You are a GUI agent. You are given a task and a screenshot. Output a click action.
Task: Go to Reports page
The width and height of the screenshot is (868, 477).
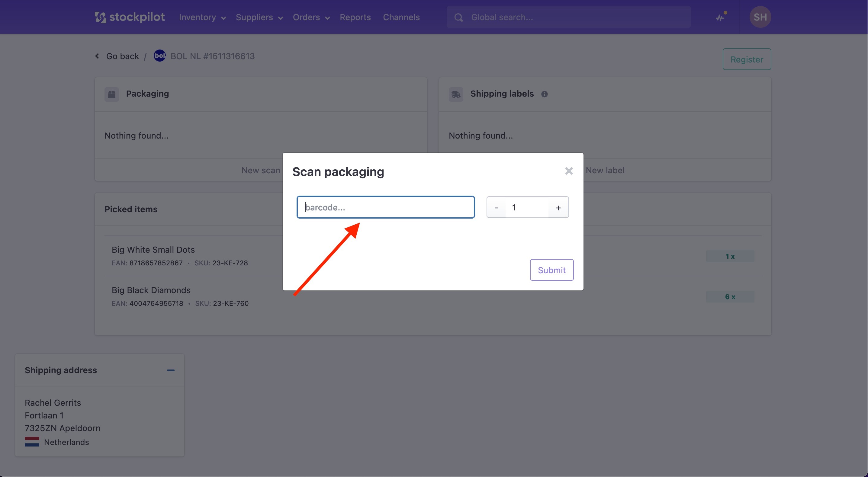(x=355, y=17)
